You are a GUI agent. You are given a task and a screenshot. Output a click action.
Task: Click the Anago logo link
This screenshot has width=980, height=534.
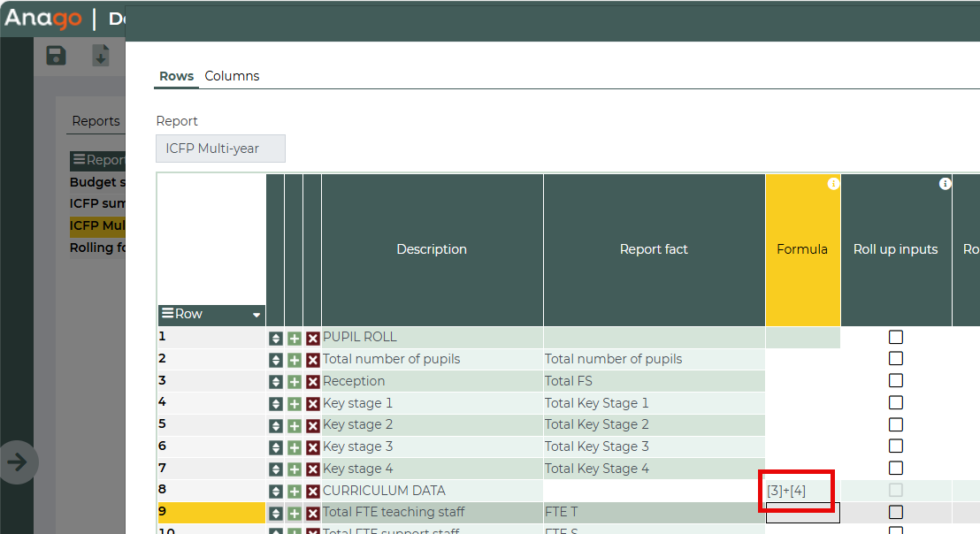pyautogui.click(x=42, y=19)
